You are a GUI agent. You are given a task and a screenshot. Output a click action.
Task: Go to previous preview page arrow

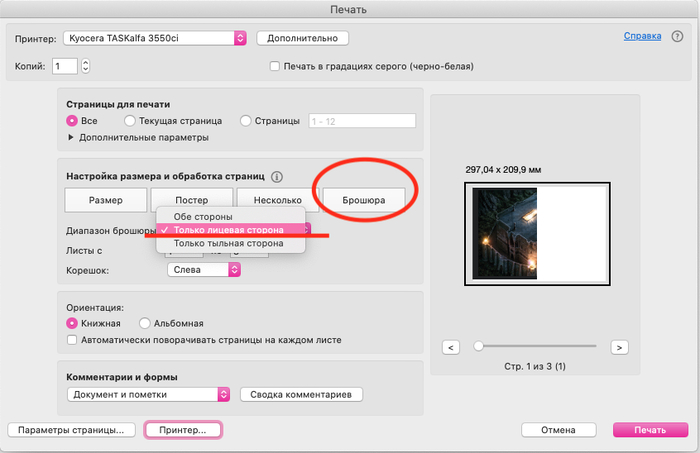(x=450, y=347)
